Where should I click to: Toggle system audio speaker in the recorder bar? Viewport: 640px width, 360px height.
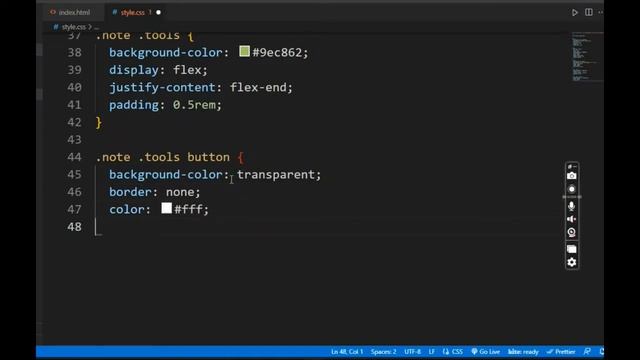pyautogui.click(x=571, y=219)
